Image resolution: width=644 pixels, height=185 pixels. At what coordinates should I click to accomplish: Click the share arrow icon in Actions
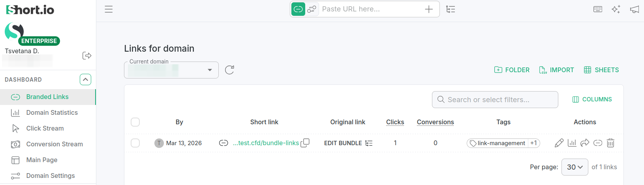coord(585,143)
